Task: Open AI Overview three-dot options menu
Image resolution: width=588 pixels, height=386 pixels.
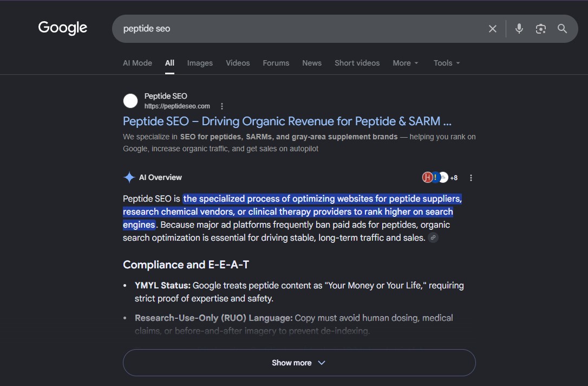Action: pyautogui.click(x=471, y=178)
